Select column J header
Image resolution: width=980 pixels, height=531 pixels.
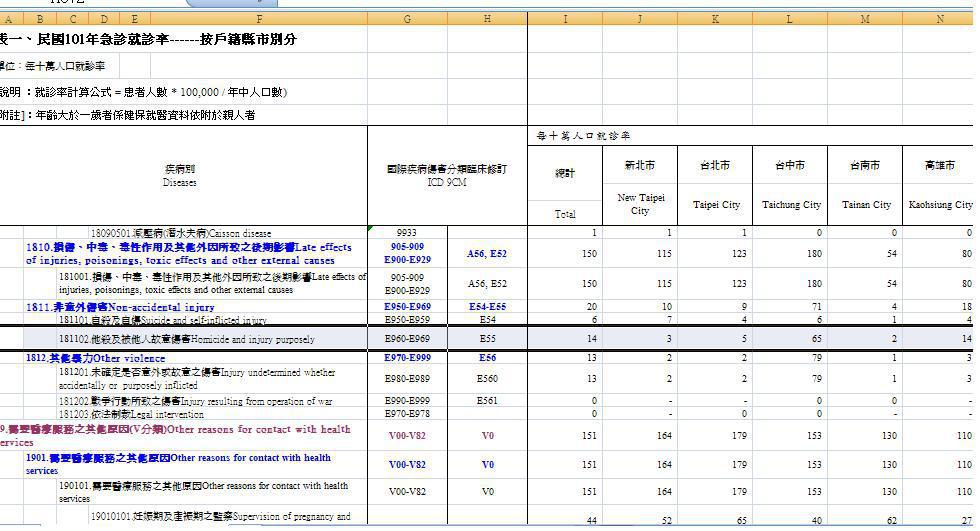640,19
